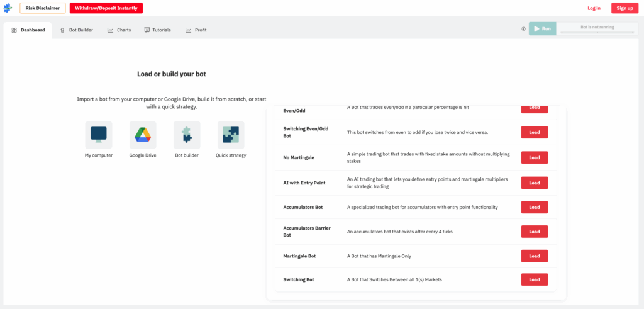Open the Quick strategy puzzle icon
Screen dimensions: 644x309
point(231,135)
